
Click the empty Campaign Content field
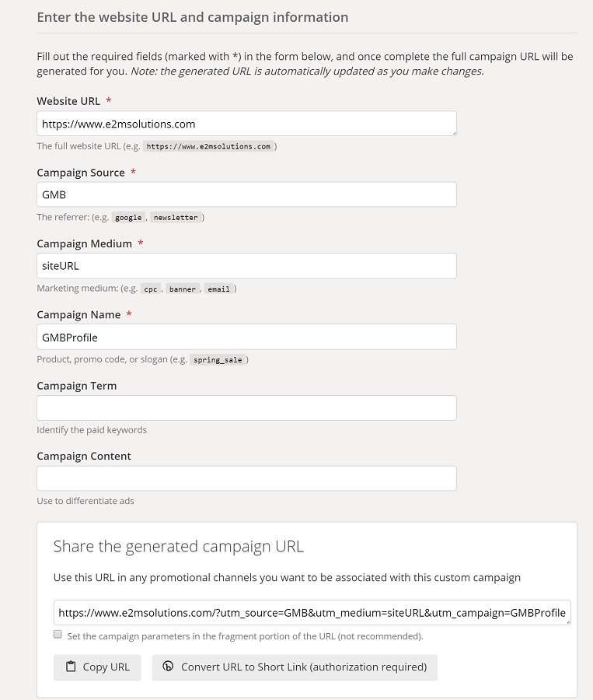246,478
